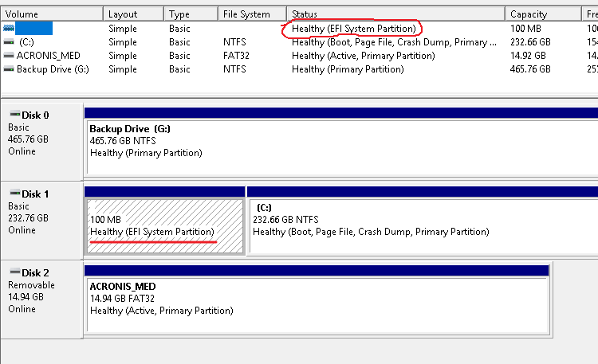Viewport: 598px width, 364px height.
Task: Click the Disk 1 drive icon
Action: [x=14, y=194]
